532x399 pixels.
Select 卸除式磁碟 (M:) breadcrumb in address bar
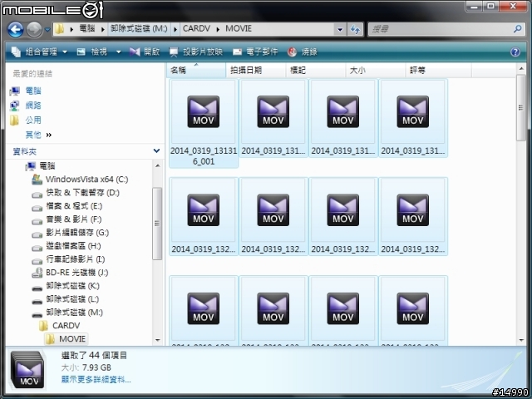point(139,29)
